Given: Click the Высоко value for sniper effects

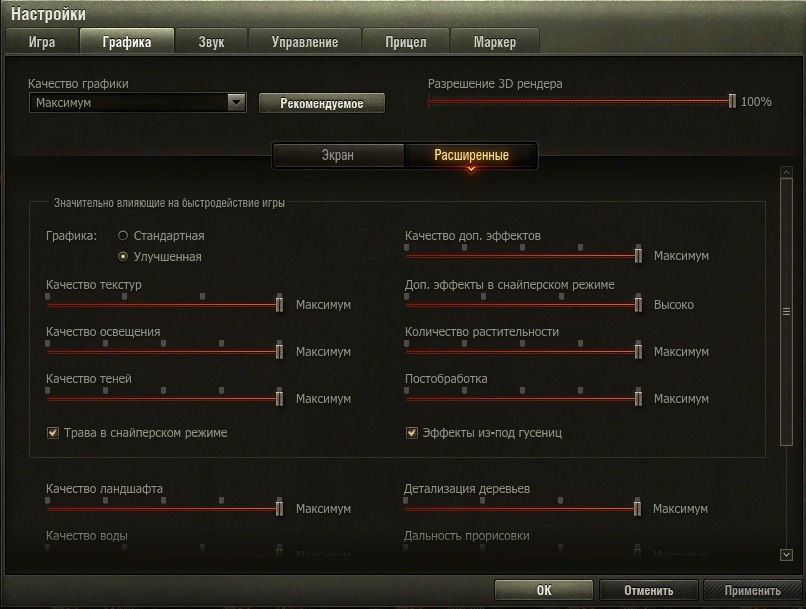Looking at the screenshot, I should 673,305.
